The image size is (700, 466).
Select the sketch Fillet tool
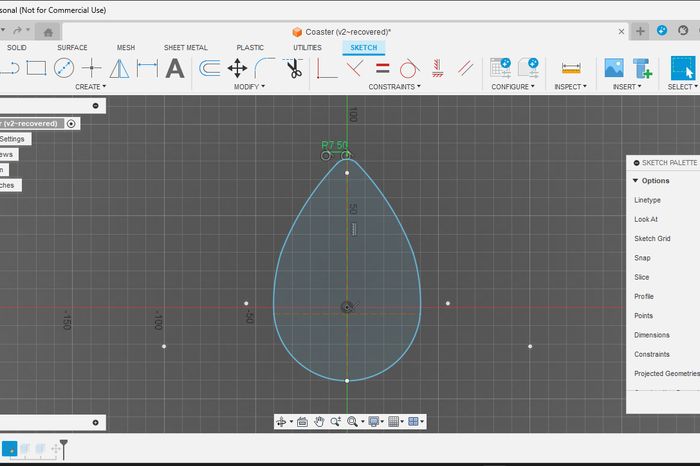(265, 68)
